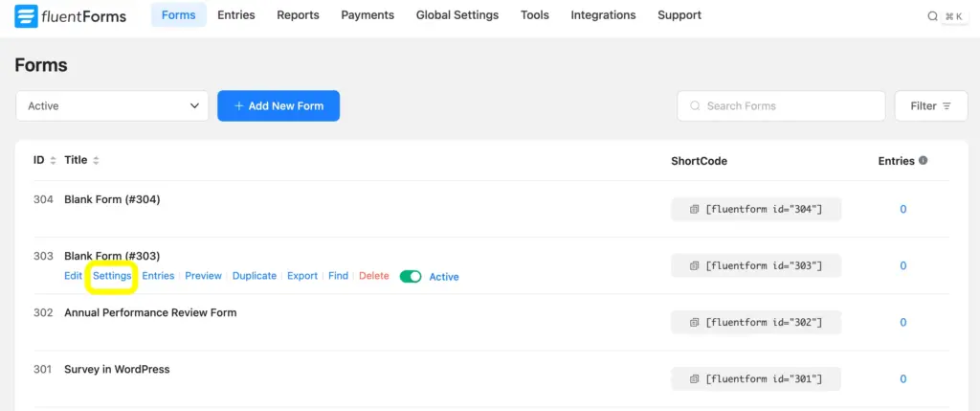Click Find link for form 303
The width and height of the screenshot is (980, 411).
(x=338, y=276)
